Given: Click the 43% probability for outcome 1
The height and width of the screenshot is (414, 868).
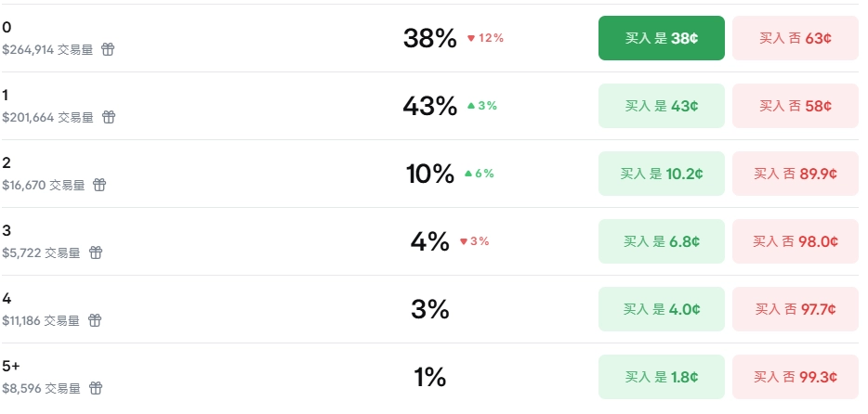Looking at the screenshot, I should point(429,106).
